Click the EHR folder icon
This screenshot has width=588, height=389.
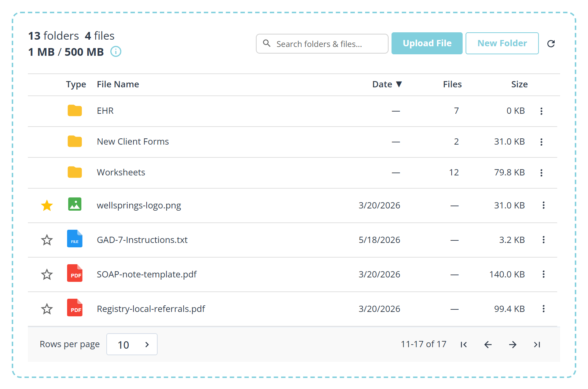[75, 110]
